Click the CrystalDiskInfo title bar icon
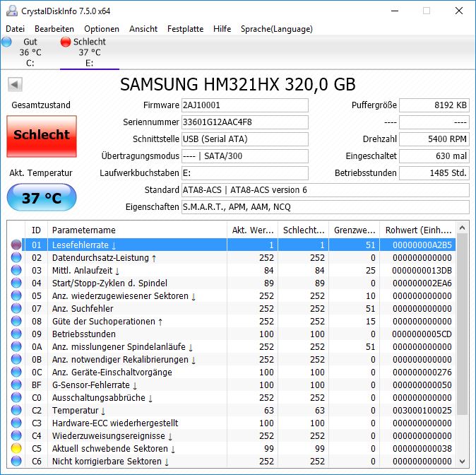This screenshot has height=475, width=476. 12,11
